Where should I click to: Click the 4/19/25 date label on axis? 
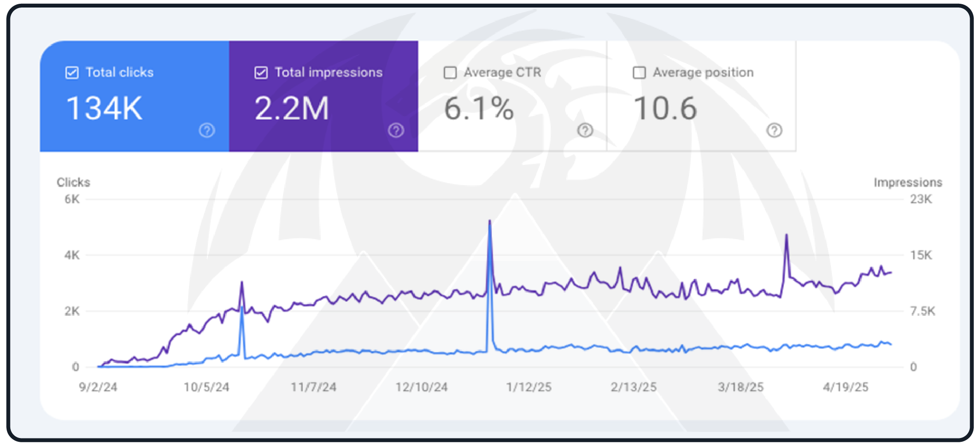pos(845,387)
